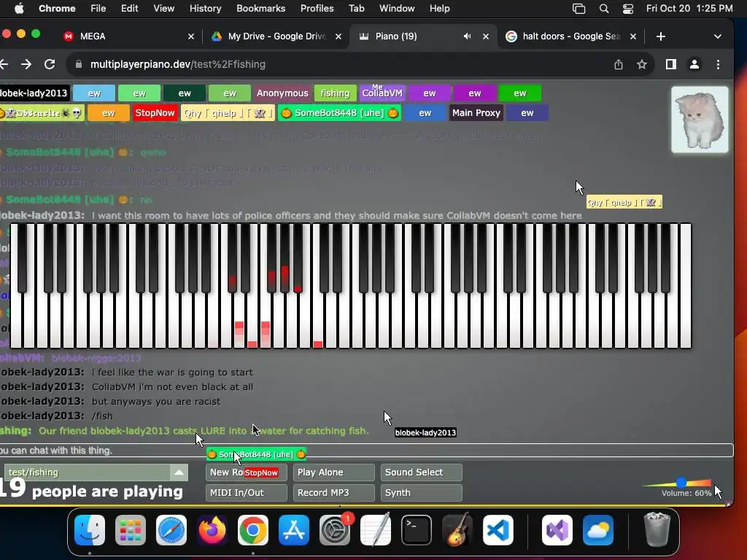
Task: Open the Finder icon in the Dock
Action: click(90, 529)
